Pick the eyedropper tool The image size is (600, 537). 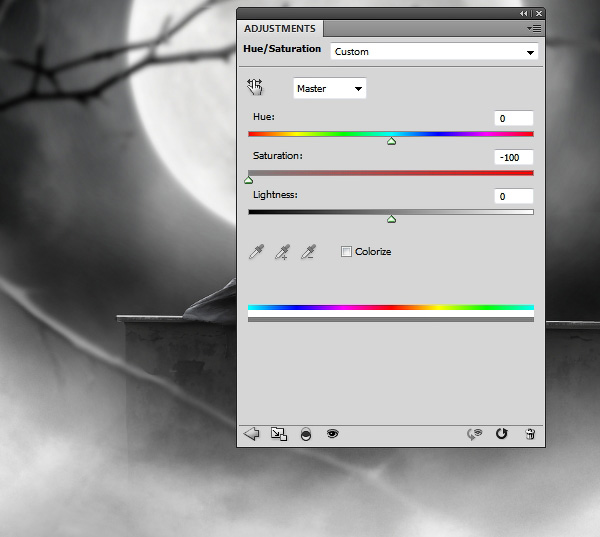pos(256,252)
